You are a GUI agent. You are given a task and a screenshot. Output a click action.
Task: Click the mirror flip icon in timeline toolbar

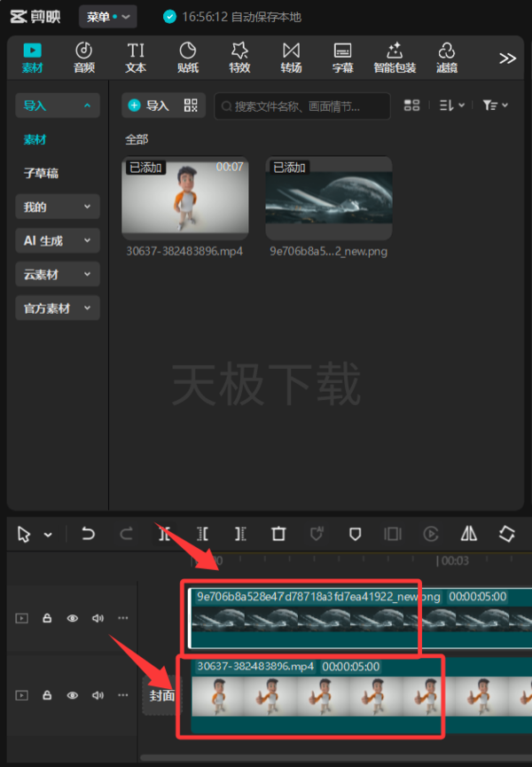(468, 533)
